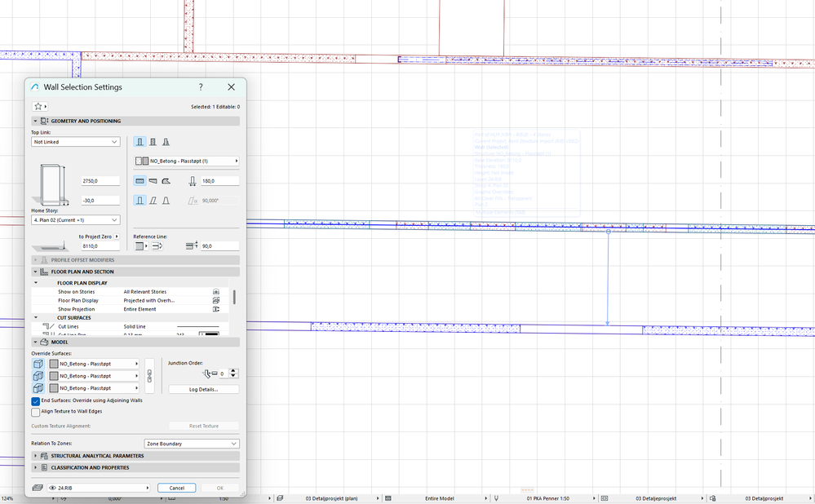Select the slanted wall complexity icon
Image resolution: width=815 pixels, height=504 pixels.
153,201
